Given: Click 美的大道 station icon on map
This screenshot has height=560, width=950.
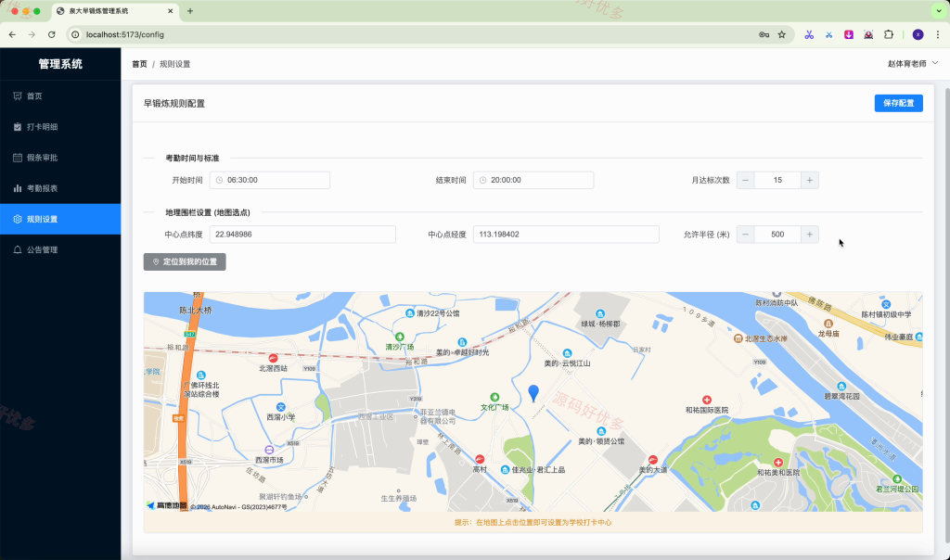Looking at the screenshot, I should pos(652,460).
